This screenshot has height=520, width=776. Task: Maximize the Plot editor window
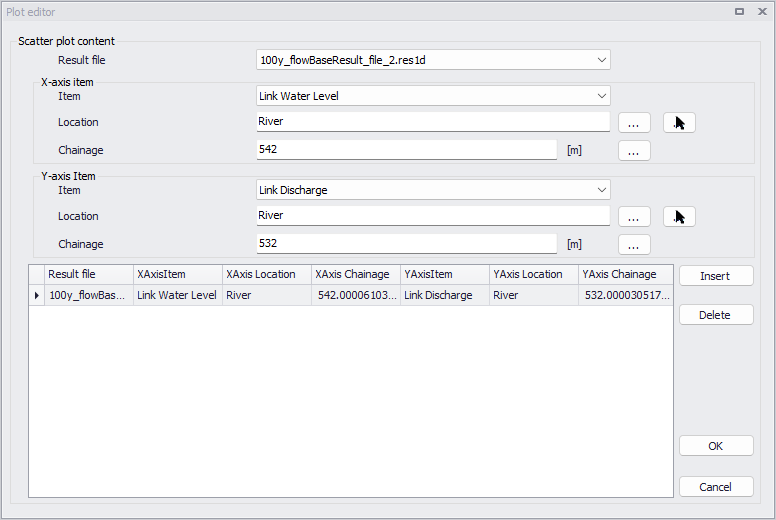pos(739,11)
